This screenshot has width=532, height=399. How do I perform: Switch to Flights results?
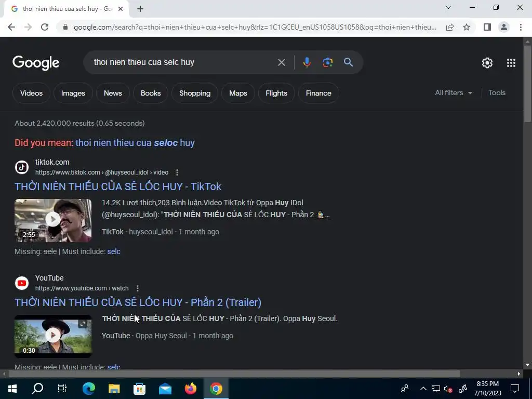[x=276, y=94]
